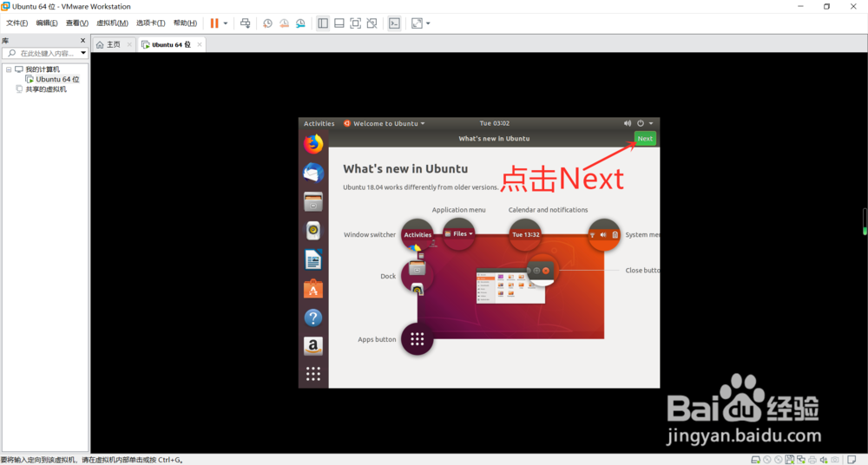The image size is (868, 465).
Task: Click the Ubuntu power icon
Action: click(x=641, y=123)
